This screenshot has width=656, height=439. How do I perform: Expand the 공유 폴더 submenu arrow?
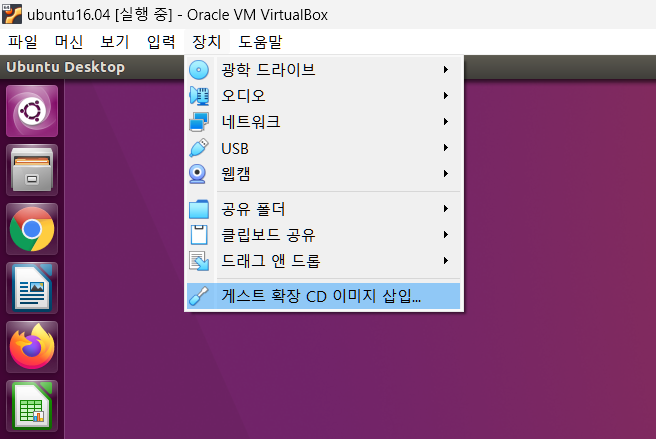(446, 208)
